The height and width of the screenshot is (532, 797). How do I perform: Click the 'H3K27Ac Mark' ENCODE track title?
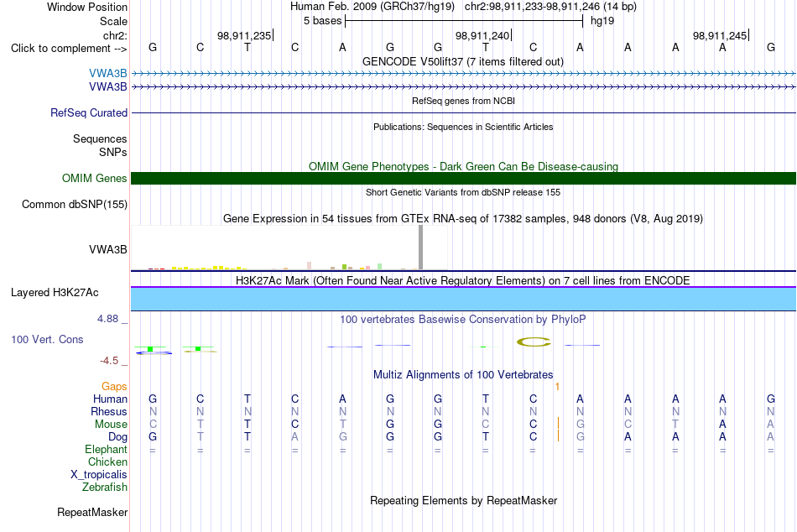(x=463, y=281)
